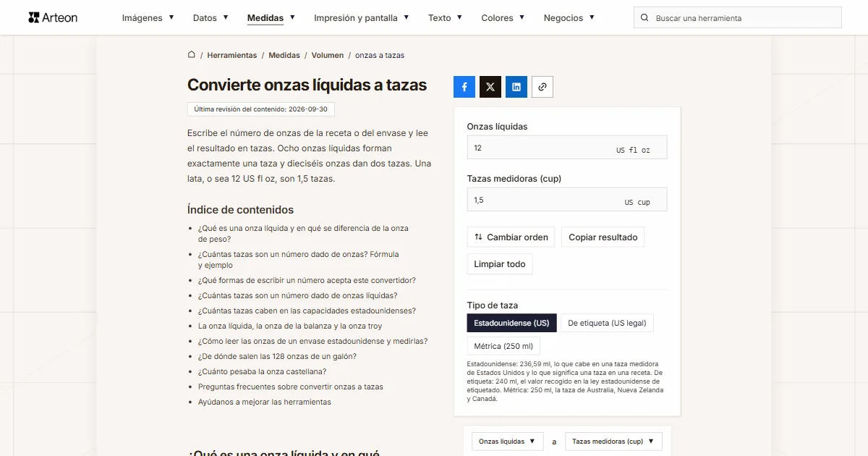
Task: Jump to '¿Qué formas de escribir un número' link
Action: point(307,280)
